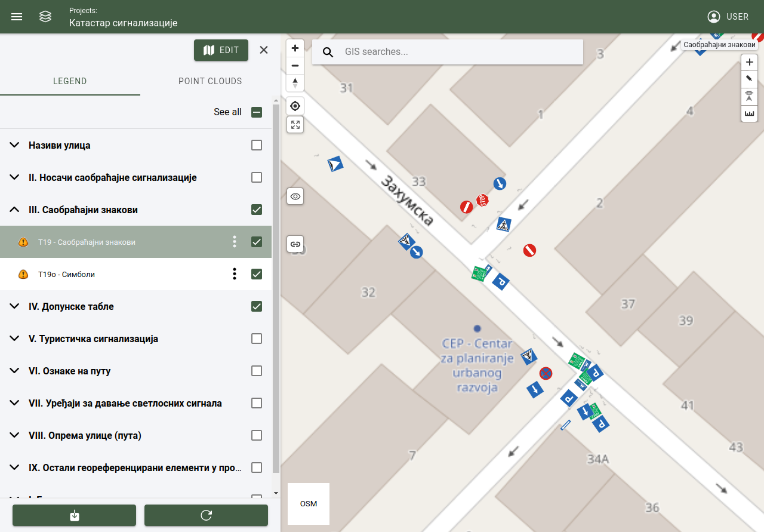Viewport: 764px width, 532px height.
Task: Click the EDIT map button
Action: click(x=221, y=50)
